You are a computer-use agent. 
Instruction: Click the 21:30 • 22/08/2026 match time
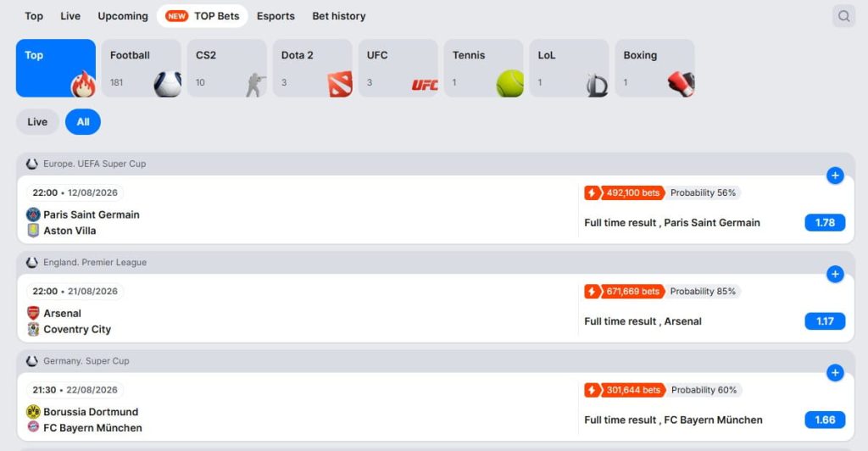pyautogui.click(x=75, y=390)
